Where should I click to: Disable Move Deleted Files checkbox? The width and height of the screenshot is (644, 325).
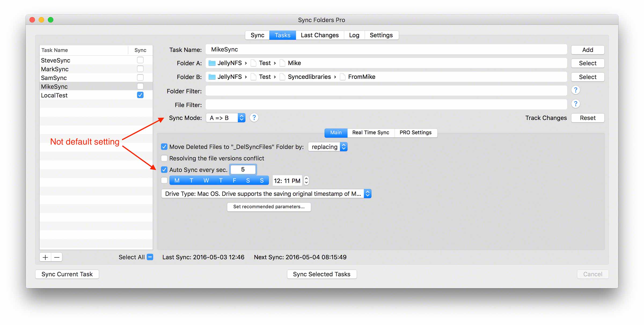(164, 147)
